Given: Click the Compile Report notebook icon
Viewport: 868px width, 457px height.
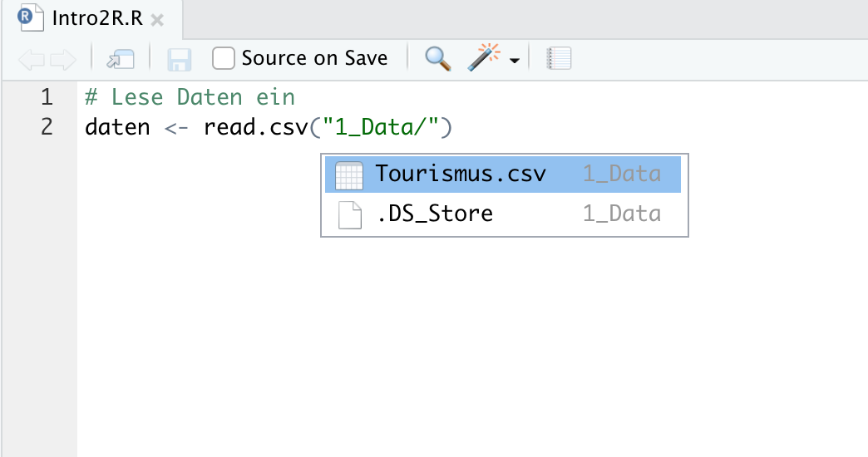Looking at the screenshot, I should (559, 59).
